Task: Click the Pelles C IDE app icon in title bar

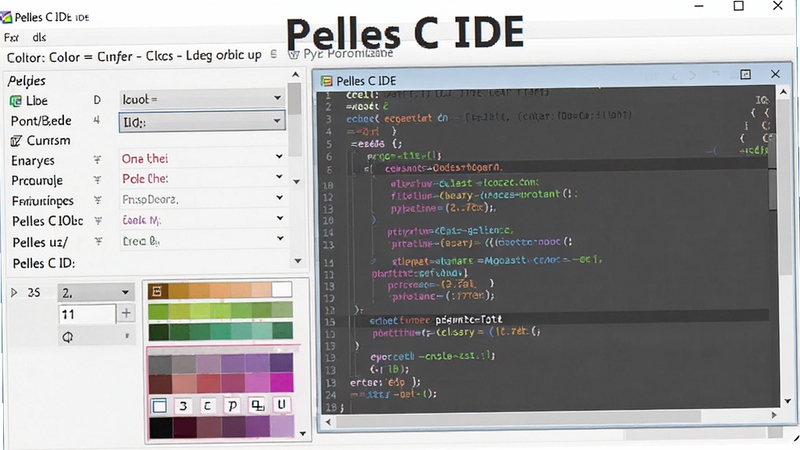Action: 6,17
